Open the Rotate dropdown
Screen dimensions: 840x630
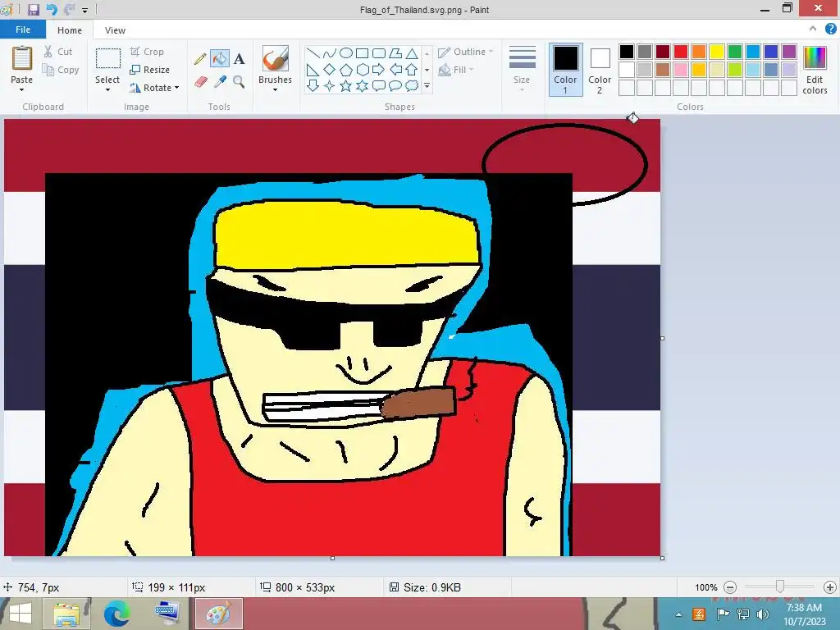click(154, 87)
